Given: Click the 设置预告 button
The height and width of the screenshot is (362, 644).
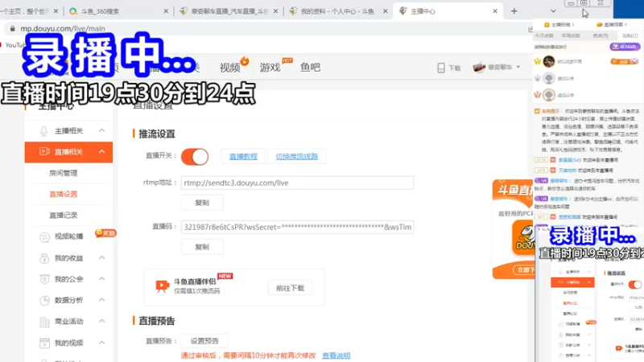Looking at the screenshot, I should tap(204, 341).
